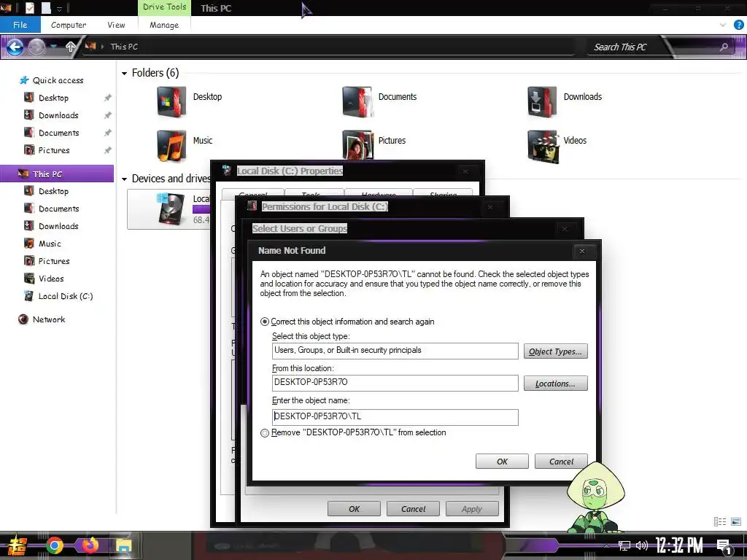Click the search magnifier icon
Image resolution: width=747 pixels, height=560 pixels.
[x=724, y=47]
